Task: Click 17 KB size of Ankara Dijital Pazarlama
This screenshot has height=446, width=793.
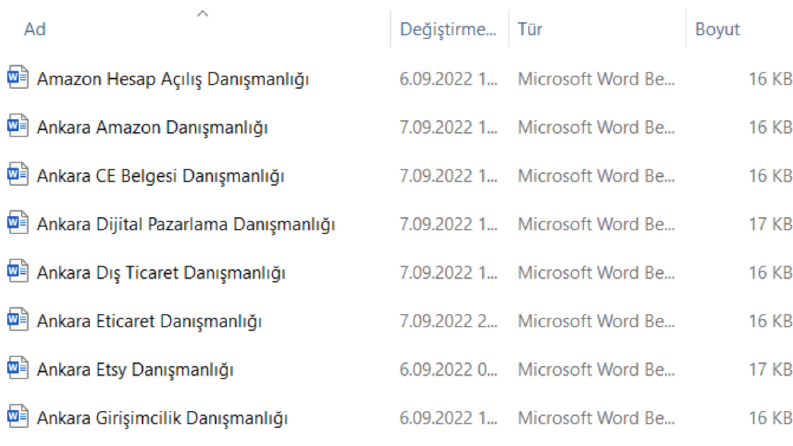Action: [770, 225]
